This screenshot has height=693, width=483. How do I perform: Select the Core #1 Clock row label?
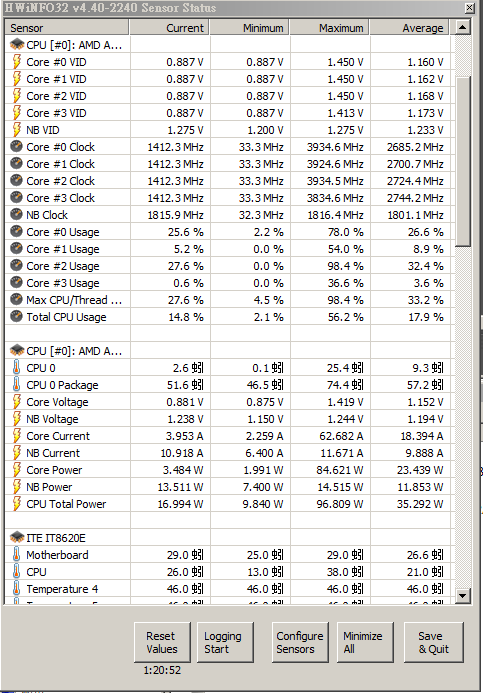(60, 164)
